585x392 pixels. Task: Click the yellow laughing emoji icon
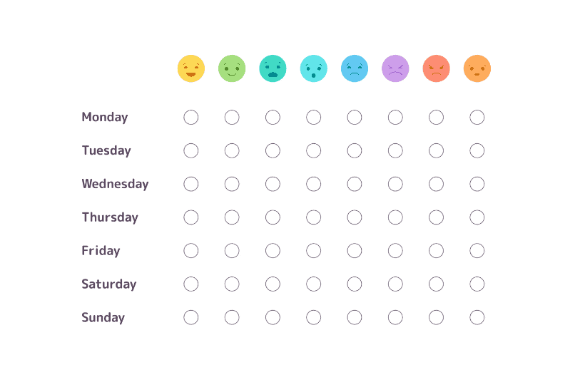(x=191, y=68)
